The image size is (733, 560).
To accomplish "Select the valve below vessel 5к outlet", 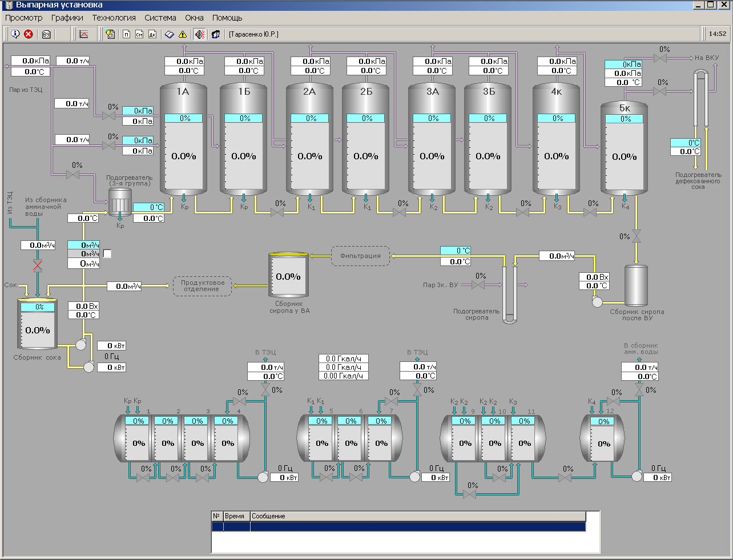I will point(637,236).
